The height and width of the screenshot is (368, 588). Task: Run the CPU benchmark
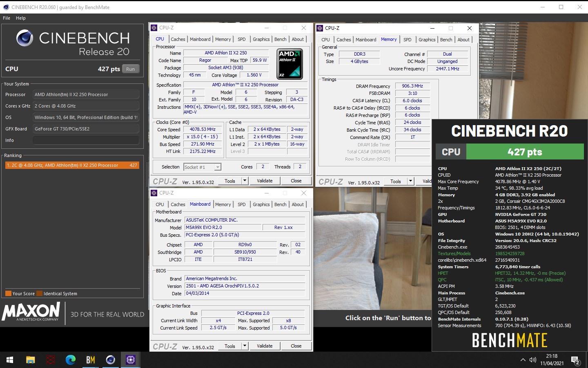[130, 69]
